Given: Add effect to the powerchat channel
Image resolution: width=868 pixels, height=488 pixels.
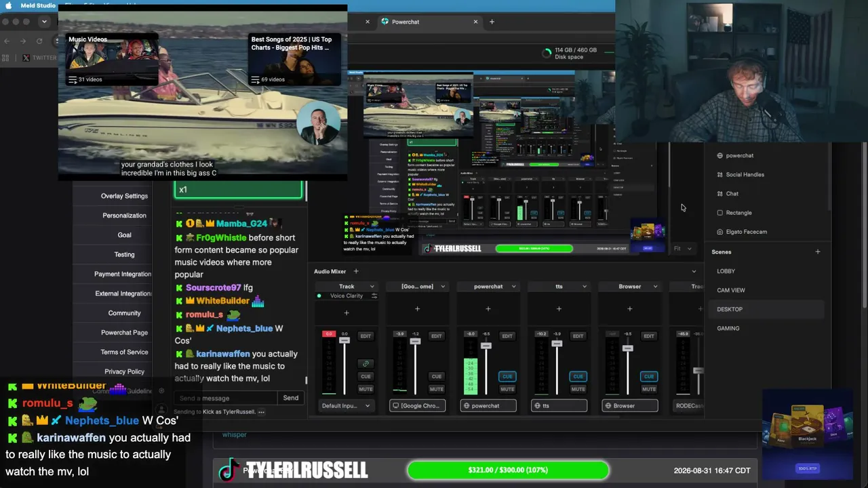Looking at the screenshot, I should [488, 309].
